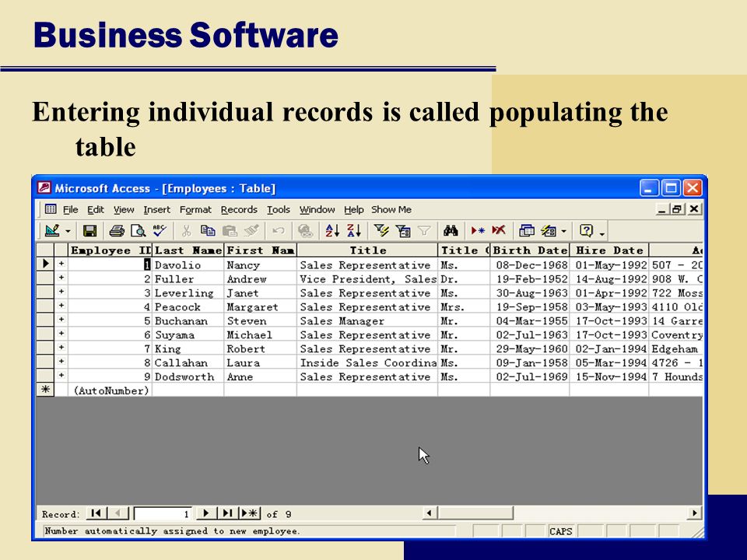Open the Insert menu
Image resolution: width=747 pixels, height=560 pixels.
point(156,209)
